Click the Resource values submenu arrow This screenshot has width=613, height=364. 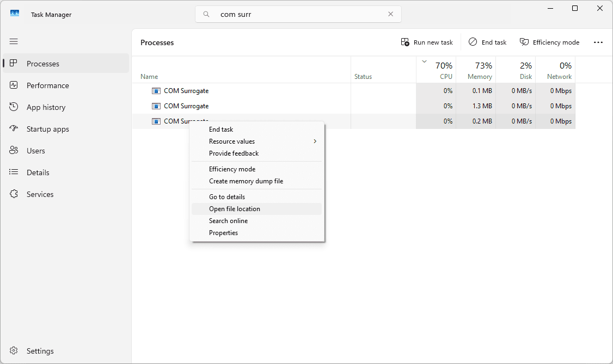315,141
